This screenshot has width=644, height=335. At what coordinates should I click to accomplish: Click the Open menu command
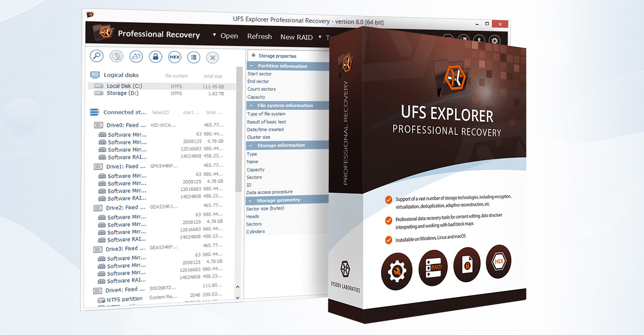pyautogui.click(x=229, y=35)
